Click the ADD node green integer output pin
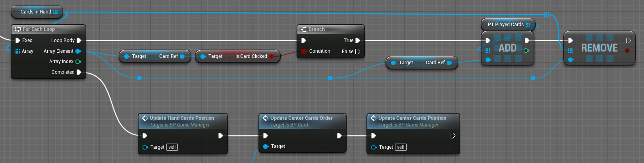Image resolution: width=644 pixels, height=163 pixels. (x=526, y=51)
